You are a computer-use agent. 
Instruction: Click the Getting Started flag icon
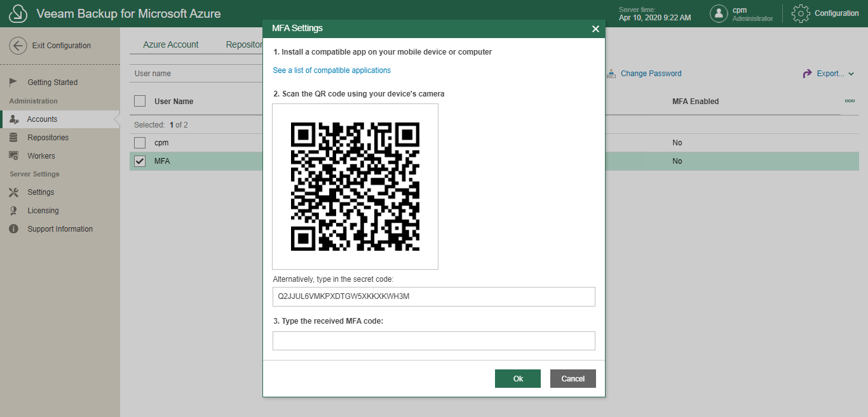point(13,83)
